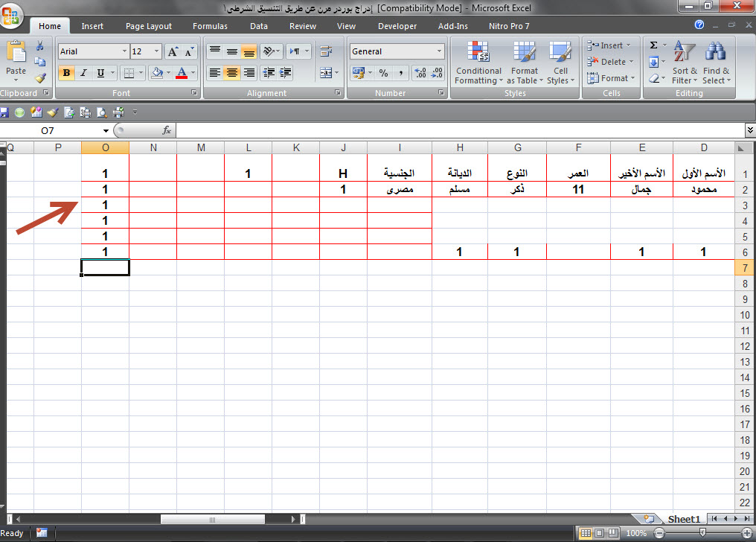This screenshot has height=542, width=756.
Task: Toggle Middle Align vertical alignment
Action: [232, 51]
